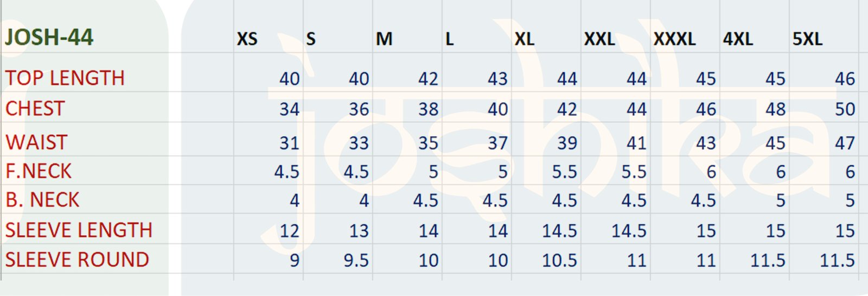Select the WAIST row label
The height and width of the screenshot is (296, 868).
tap(36, 142)
